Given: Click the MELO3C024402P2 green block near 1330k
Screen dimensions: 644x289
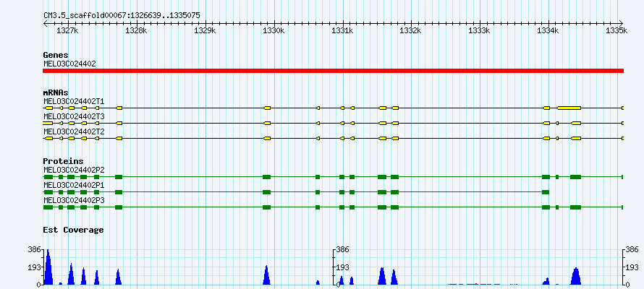Looking at the screenshot, I should tap(267, 177).
